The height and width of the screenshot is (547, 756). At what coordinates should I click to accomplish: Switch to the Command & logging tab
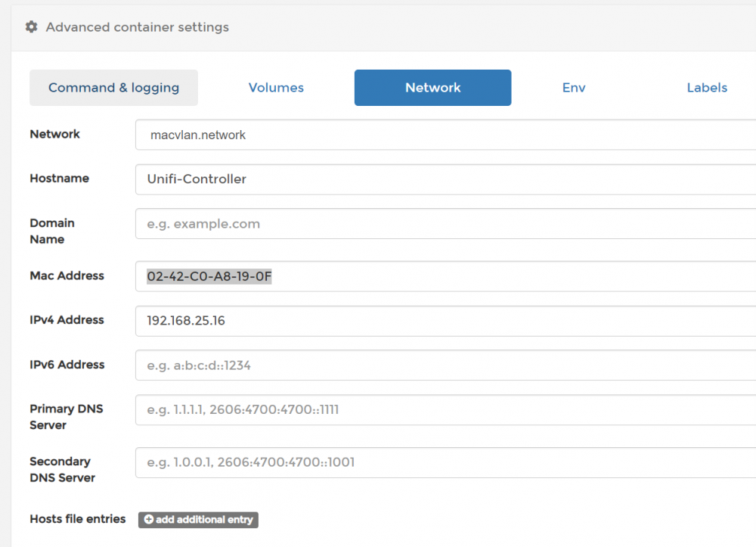(114, 88)
